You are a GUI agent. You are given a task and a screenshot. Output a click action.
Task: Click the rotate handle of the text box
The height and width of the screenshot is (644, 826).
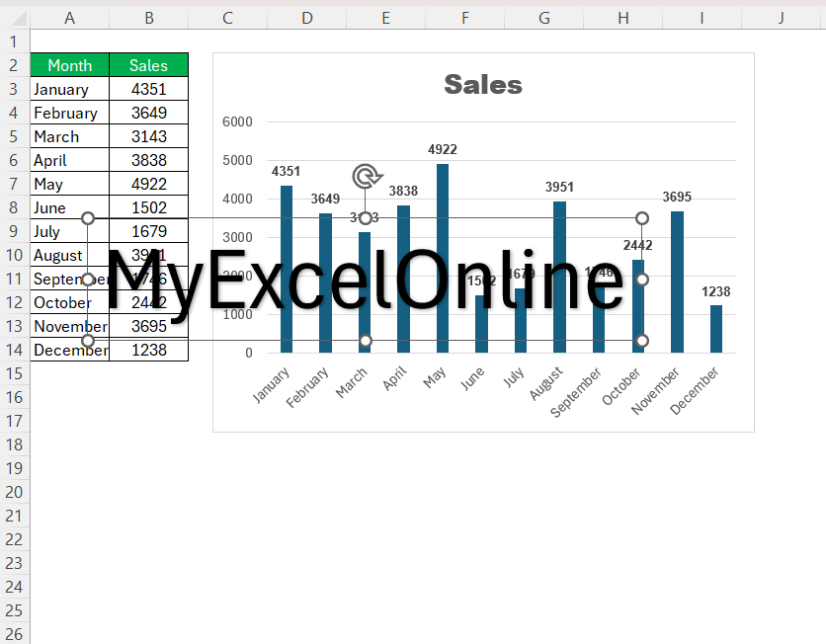click(368, 176)
